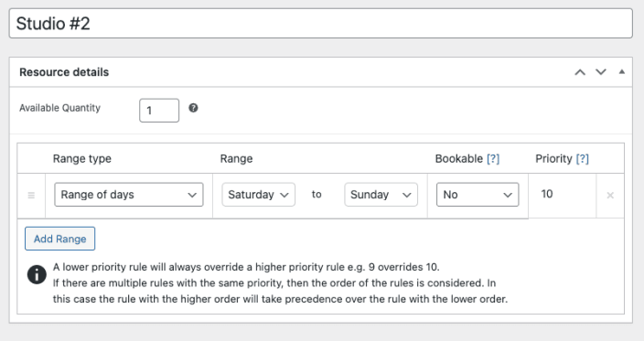Move Resource details panel up
This screenshot has height=341, width=644.
pos(580,72)
